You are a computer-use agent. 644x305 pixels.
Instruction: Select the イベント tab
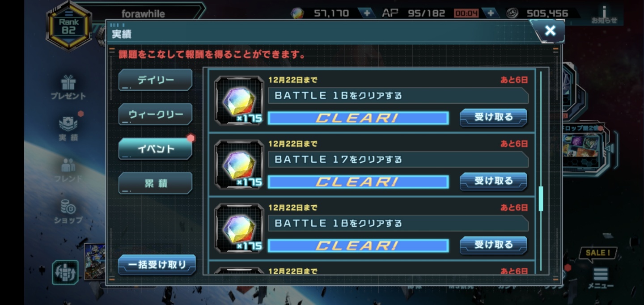click(x=155, y=149)
